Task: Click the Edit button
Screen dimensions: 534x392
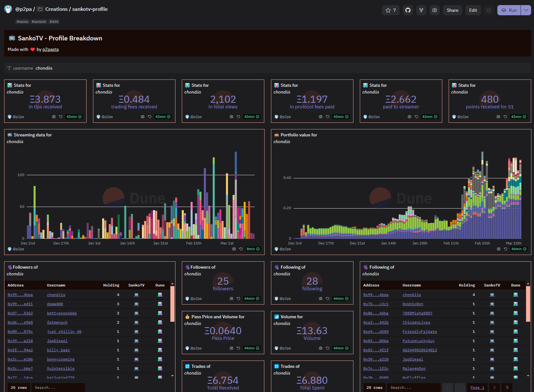Action: (473, 10)
